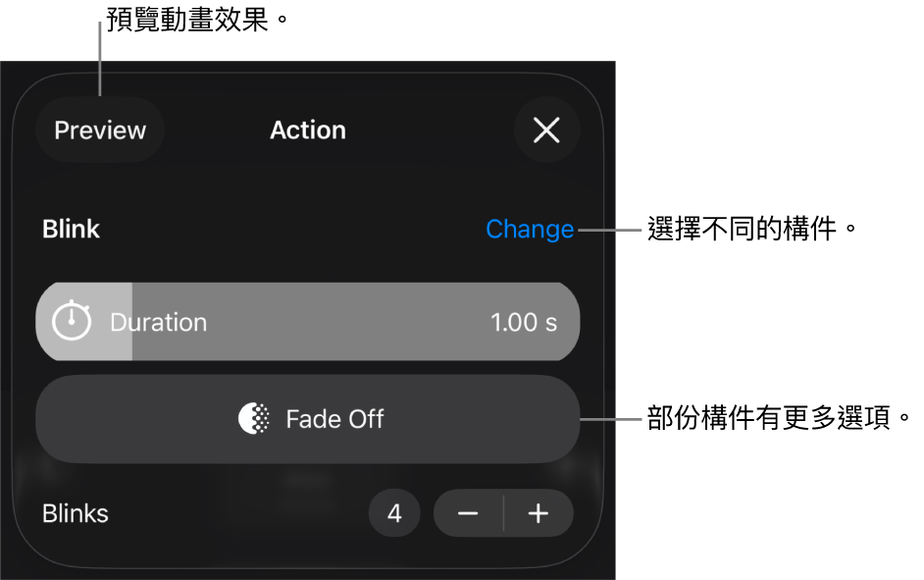This screenshot has height=580, width=924.
Task: Click the Duration slider bar
Action: point(343,322)
